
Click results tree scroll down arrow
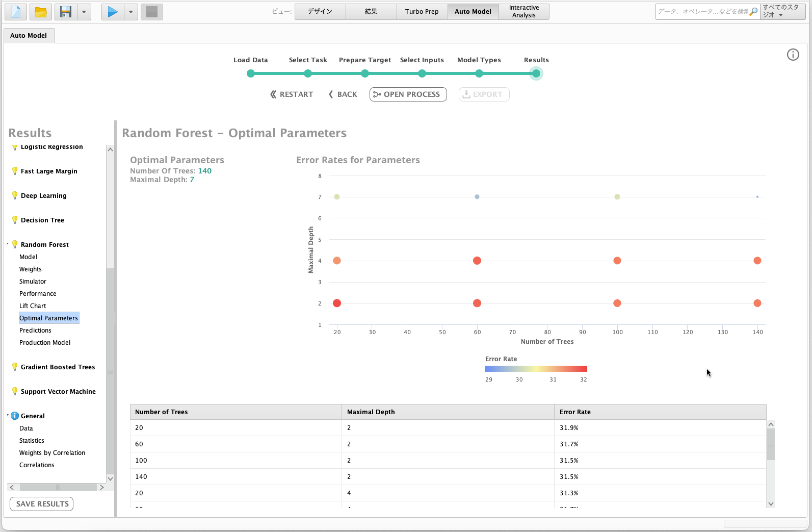click(110, 479)
